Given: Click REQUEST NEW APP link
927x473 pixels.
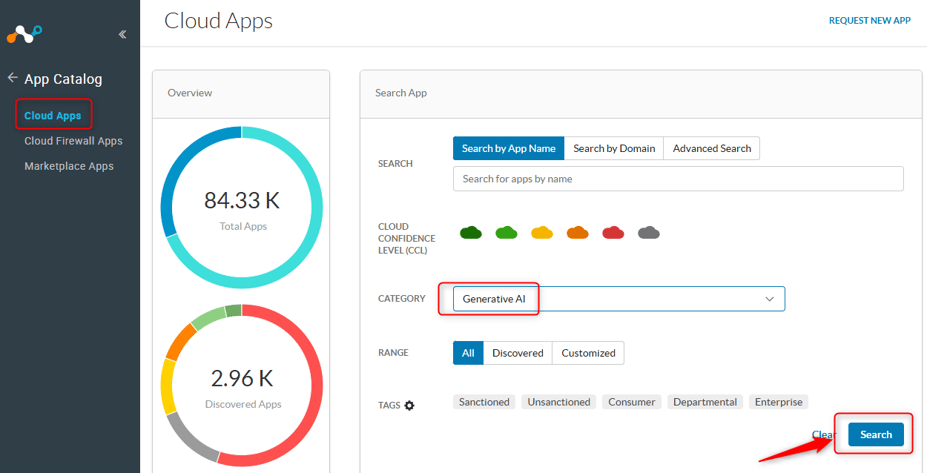Looking at the screenshot, I should 870,20.
